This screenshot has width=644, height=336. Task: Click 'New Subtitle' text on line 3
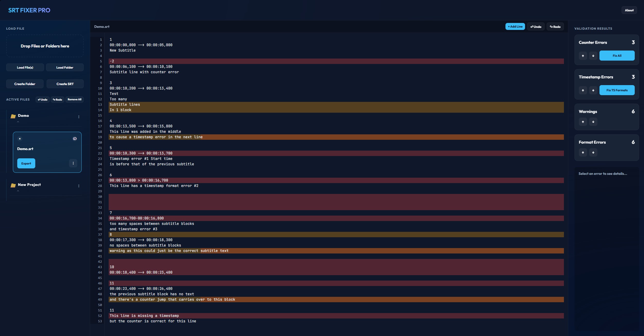coord(123,50)
